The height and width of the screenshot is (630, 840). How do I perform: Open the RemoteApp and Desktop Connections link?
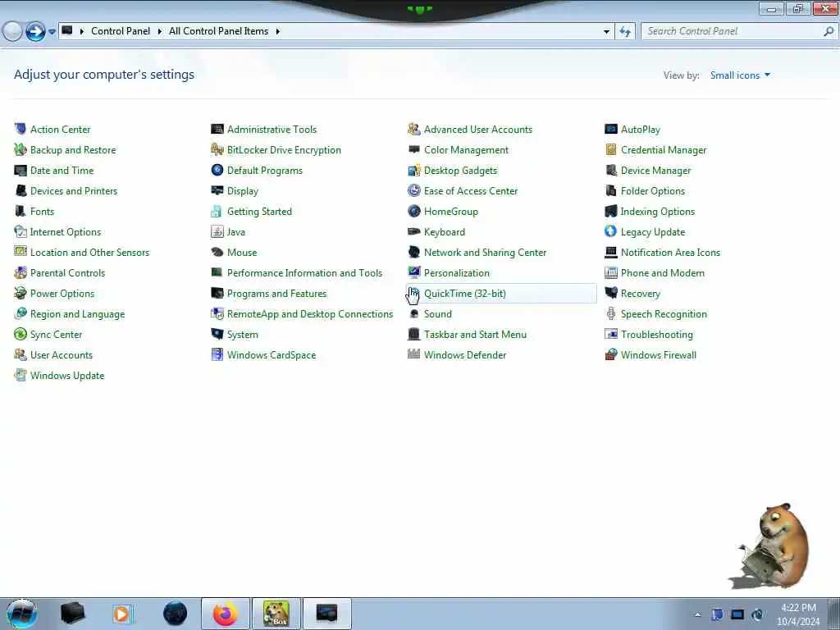tap(309, 314)
